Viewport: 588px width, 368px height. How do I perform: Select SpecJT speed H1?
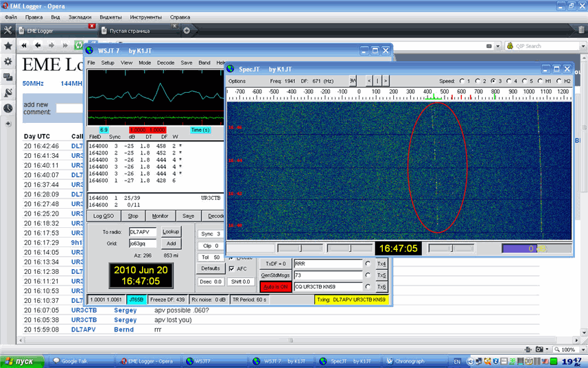point(541,81)
